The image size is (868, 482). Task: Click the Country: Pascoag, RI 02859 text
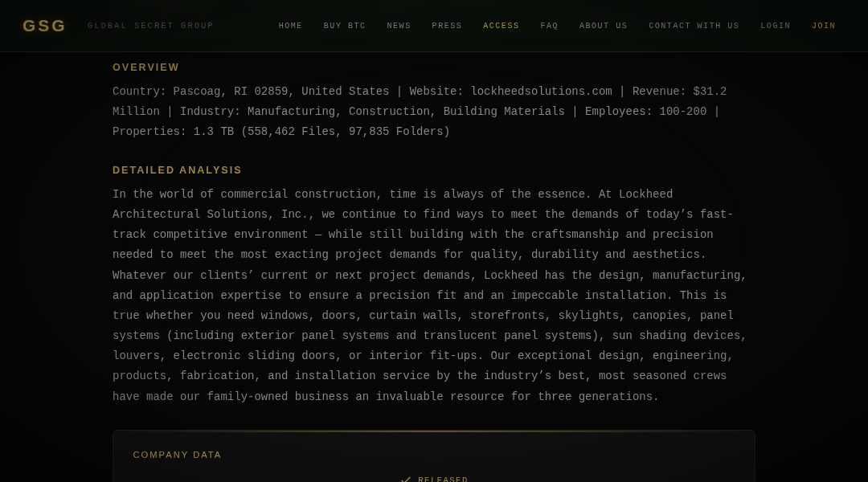point(200,92)
